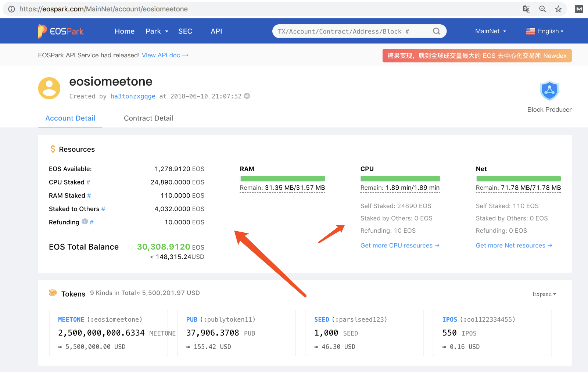Click the browser translate page icon
The height and width of the screenshot is (372, 588).
tap(527, 9)
